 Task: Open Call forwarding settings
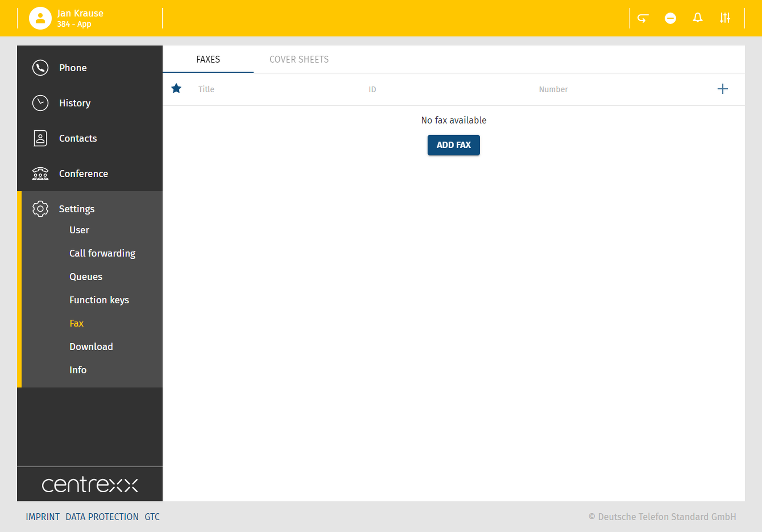coord(102,253)
